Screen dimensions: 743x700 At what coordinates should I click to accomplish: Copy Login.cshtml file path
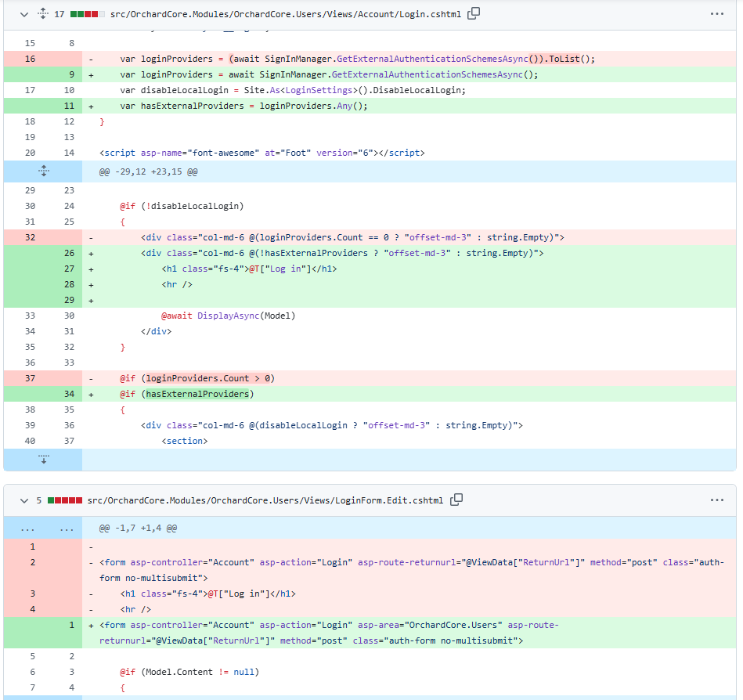click(474, 14)
